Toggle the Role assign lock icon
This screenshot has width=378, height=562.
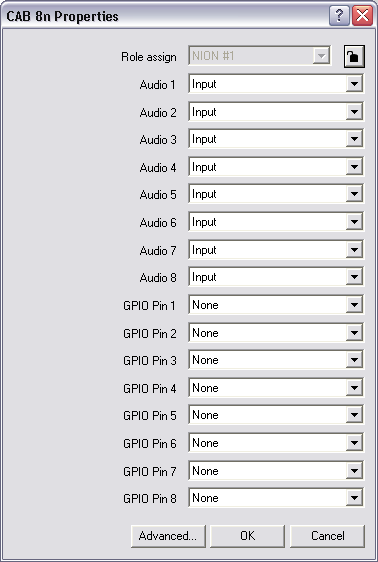(354, 56)
